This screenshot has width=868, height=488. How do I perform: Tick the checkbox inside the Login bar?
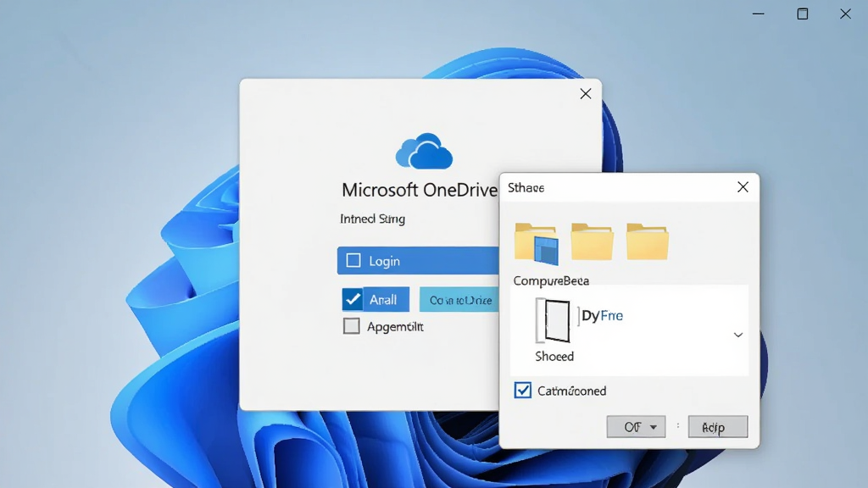[x=353, y=261]
